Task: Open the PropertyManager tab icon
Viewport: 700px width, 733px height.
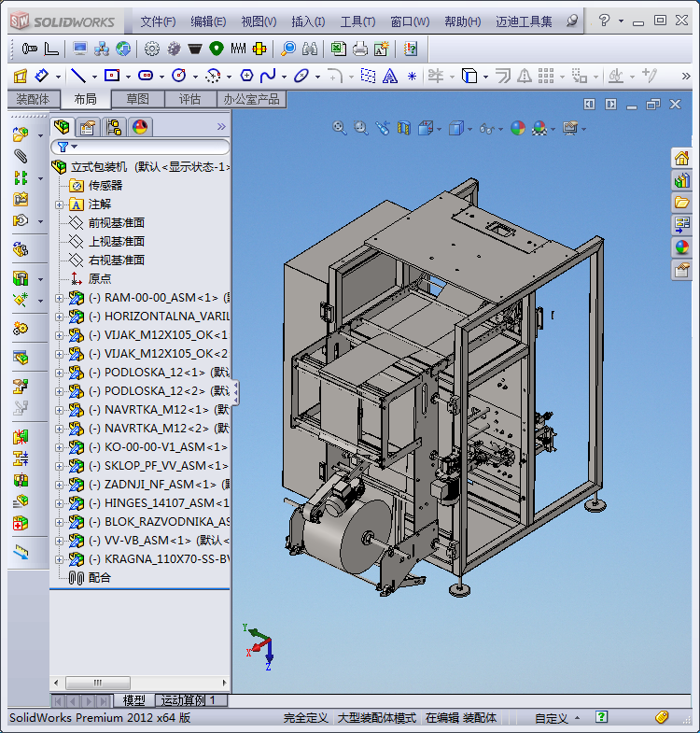Action: point(88,127)
